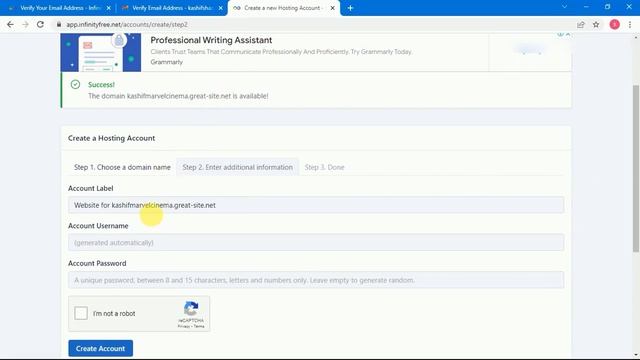Click the Create a Hosting Account heading
This screenshot has width=640, height=360.
point(111,138)
